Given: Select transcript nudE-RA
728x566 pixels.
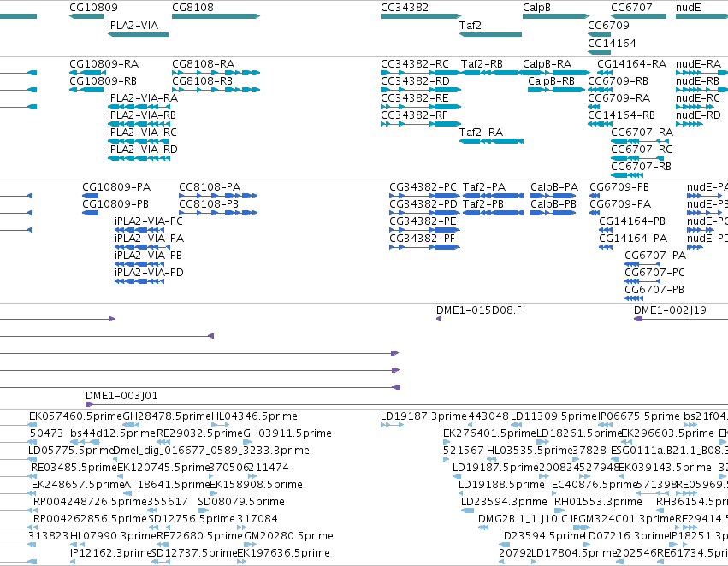Looking at the screenshot, I should coord(698,63).
